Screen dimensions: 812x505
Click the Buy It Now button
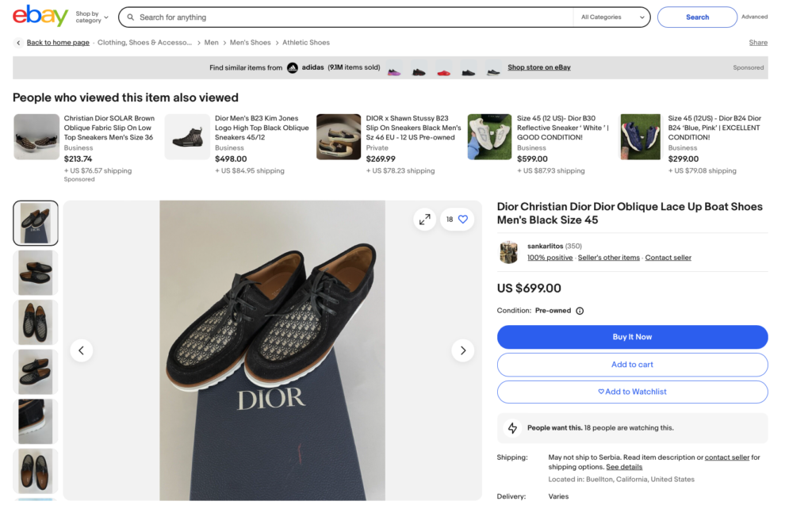(x=632, y=337)
